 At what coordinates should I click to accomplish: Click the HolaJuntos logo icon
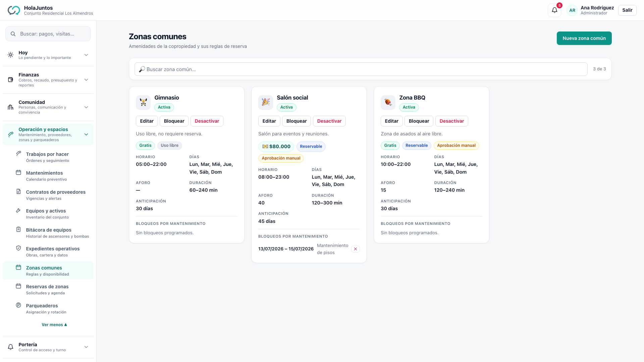pyautogui.click(x=14, y=10)
